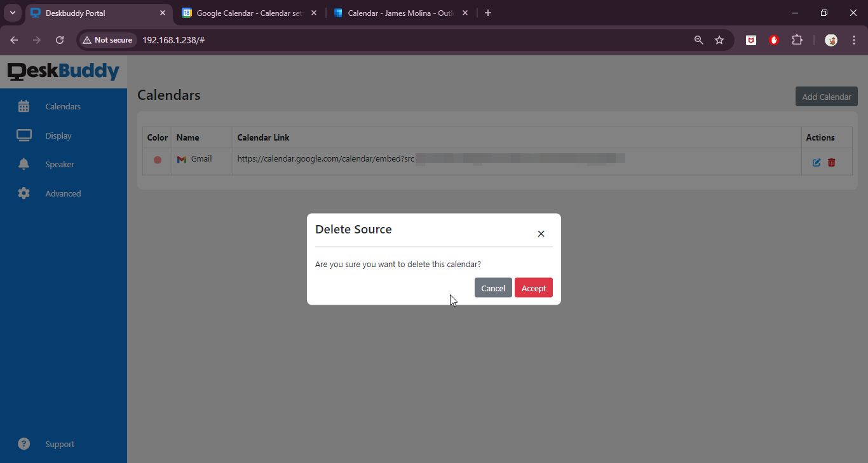Close the Delete Source dialog with X
Viewport: 868px width, 463px height.
(x=541, y=234)
